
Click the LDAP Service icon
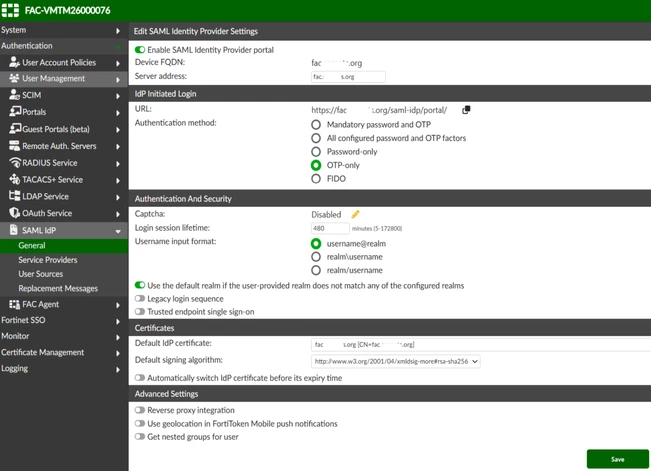click(x=15, y=196)
